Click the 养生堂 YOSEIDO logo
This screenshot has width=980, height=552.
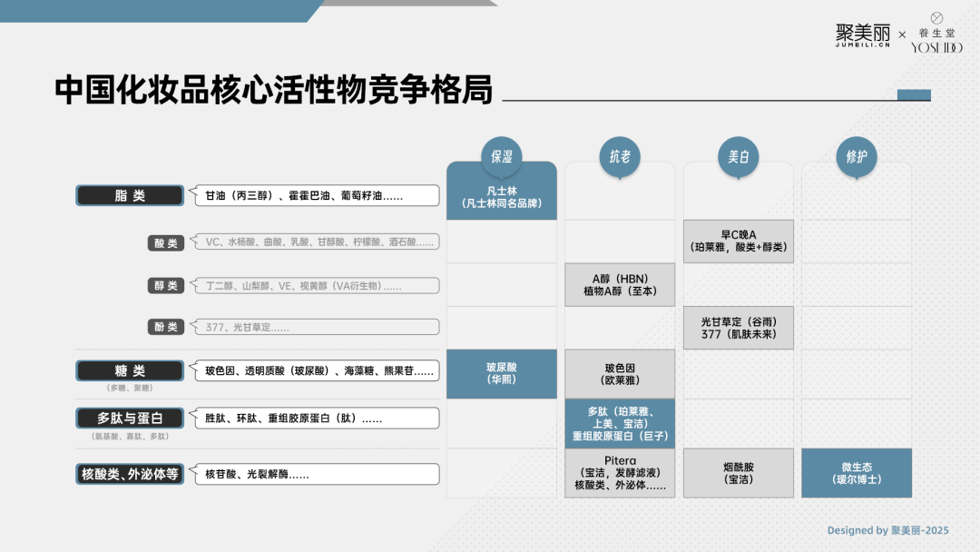tap(936, 33)
